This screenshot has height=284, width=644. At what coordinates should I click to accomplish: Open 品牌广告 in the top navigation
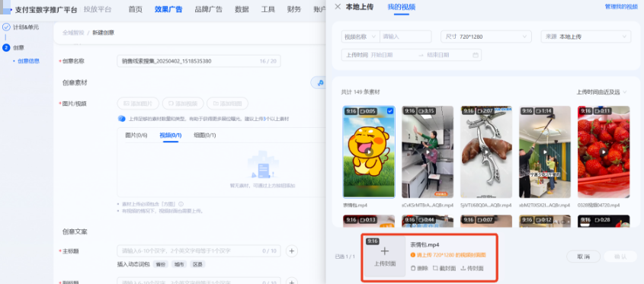208,9
